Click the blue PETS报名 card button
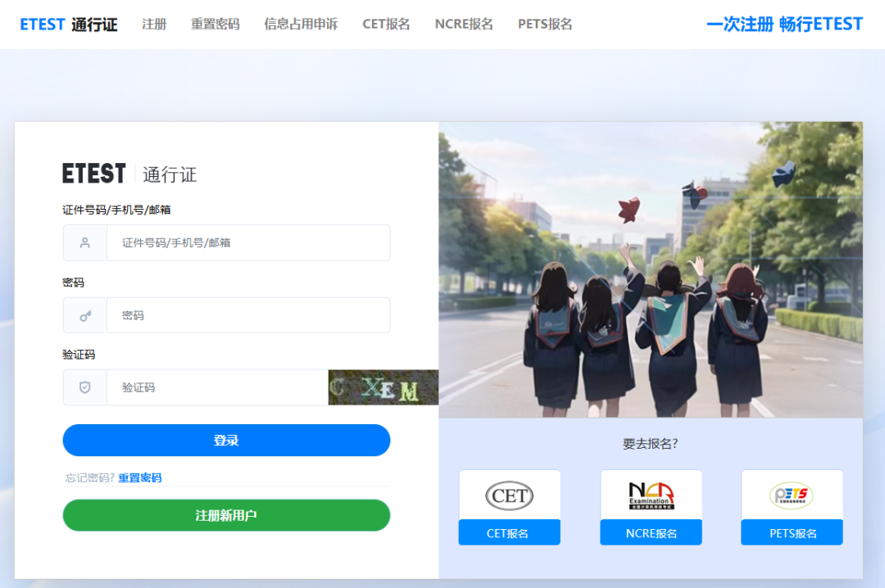The image size is (885, 588). 792,532
